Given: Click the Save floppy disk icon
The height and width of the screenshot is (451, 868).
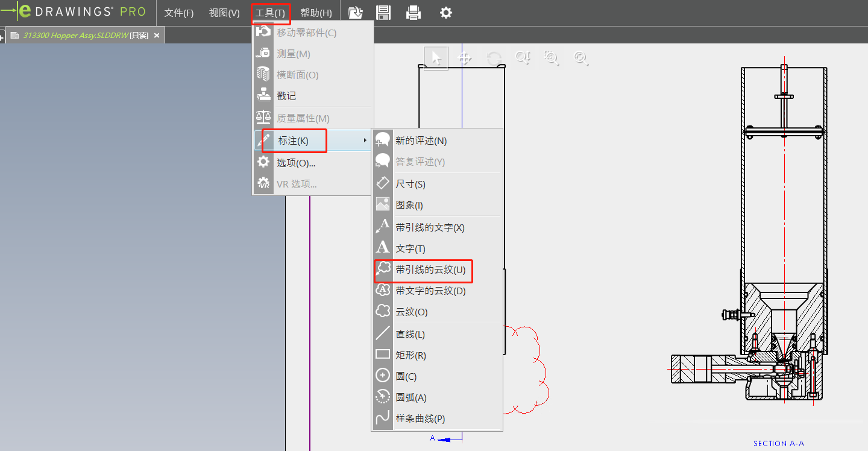Looking at the screenshot, I should 383,13.
